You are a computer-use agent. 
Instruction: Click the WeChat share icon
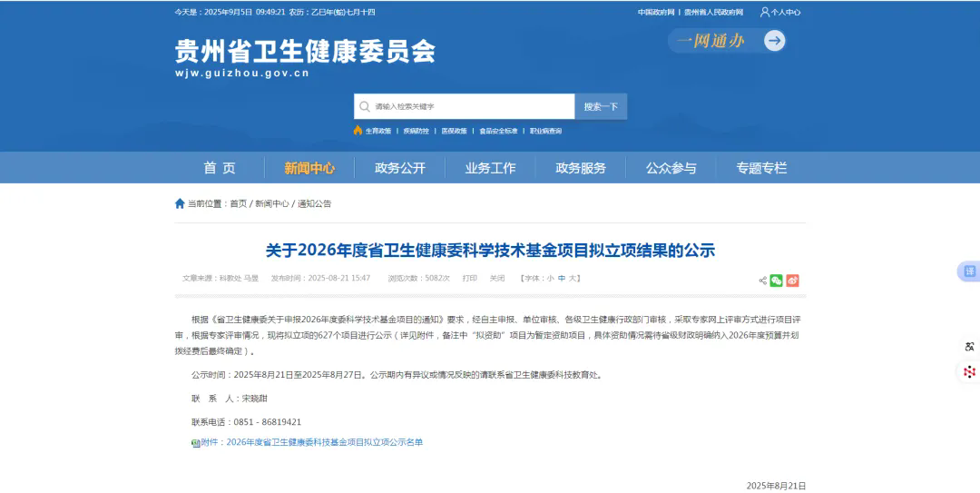click(x=776, y=281)
